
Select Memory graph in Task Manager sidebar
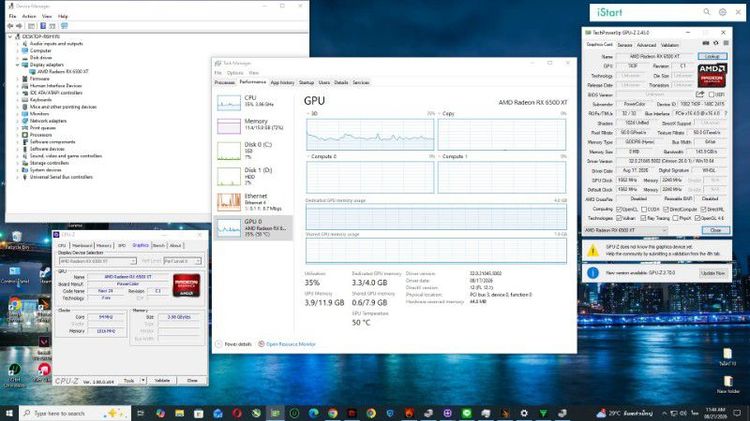[229, 126]
